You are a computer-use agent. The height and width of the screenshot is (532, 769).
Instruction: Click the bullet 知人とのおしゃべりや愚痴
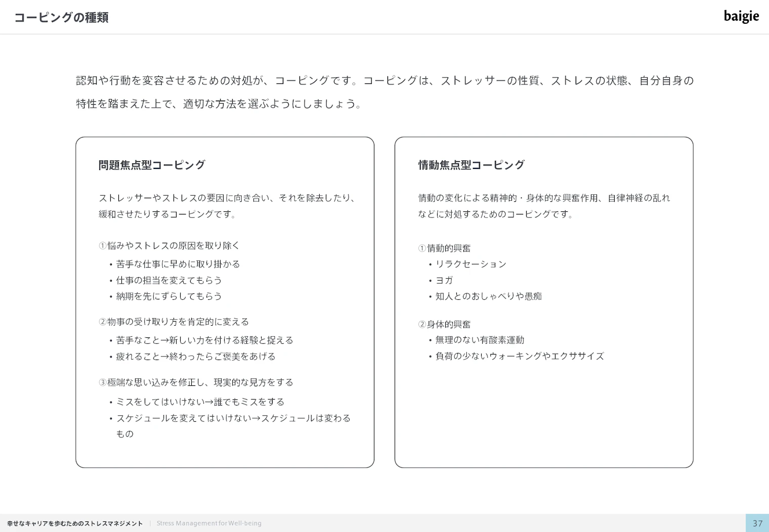[x=489, y=296]
